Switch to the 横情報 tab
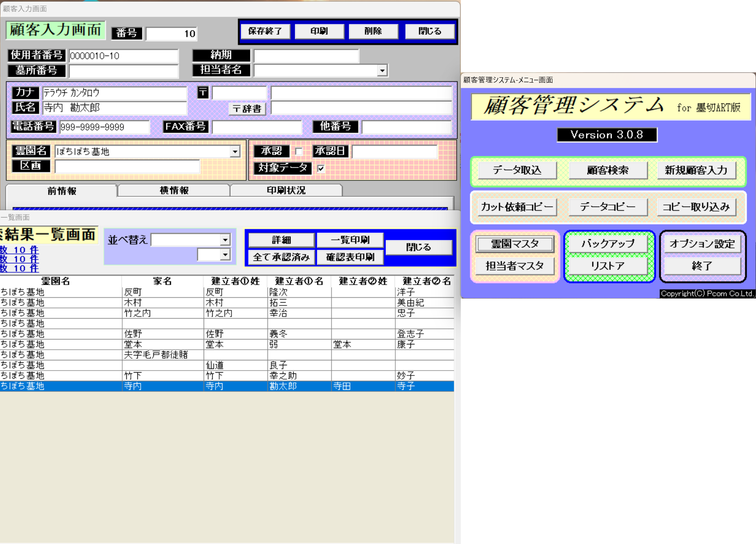The width and height of the screenshot is (756, 544). coord(174,191)
